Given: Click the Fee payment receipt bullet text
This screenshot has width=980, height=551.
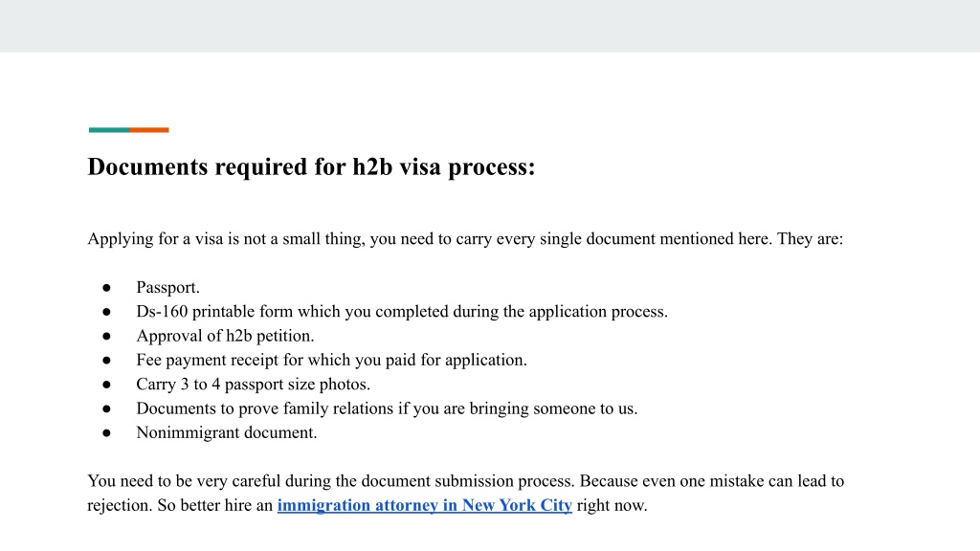Looking at the screenshot, I should [x=331, y=361].
